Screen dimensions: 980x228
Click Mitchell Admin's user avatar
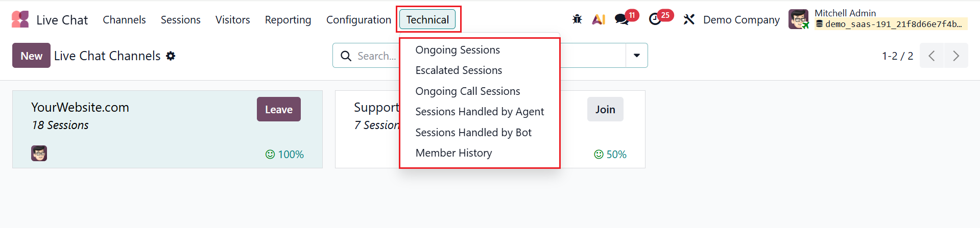(x=798, y=19)
